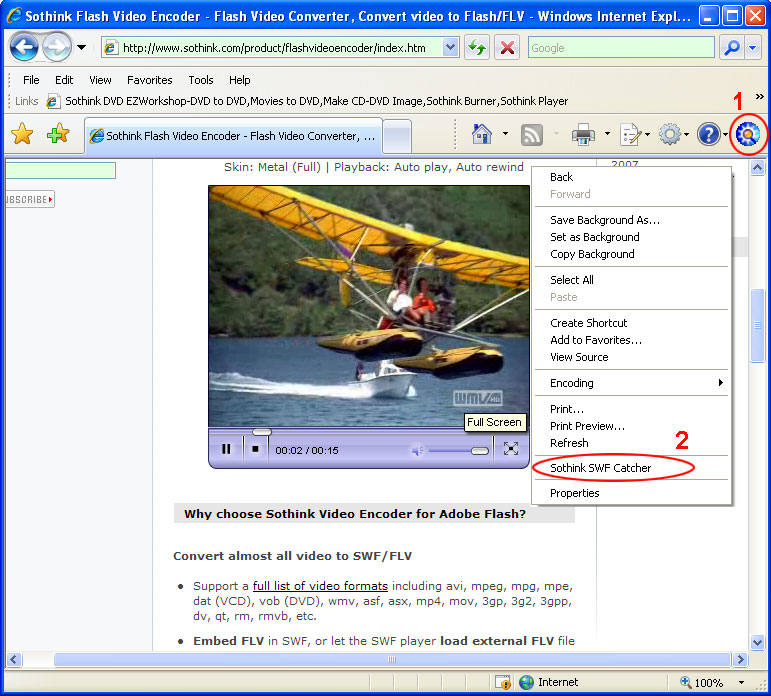Open the full list of video formats link
This screenshot has height=696, width=771.
click(320, 586)
